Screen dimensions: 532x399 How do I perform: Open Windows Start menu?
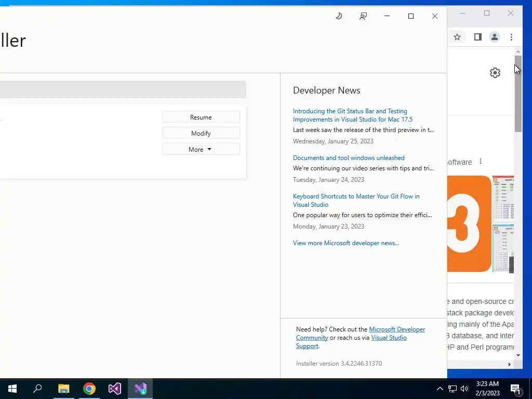coord(12,389)
